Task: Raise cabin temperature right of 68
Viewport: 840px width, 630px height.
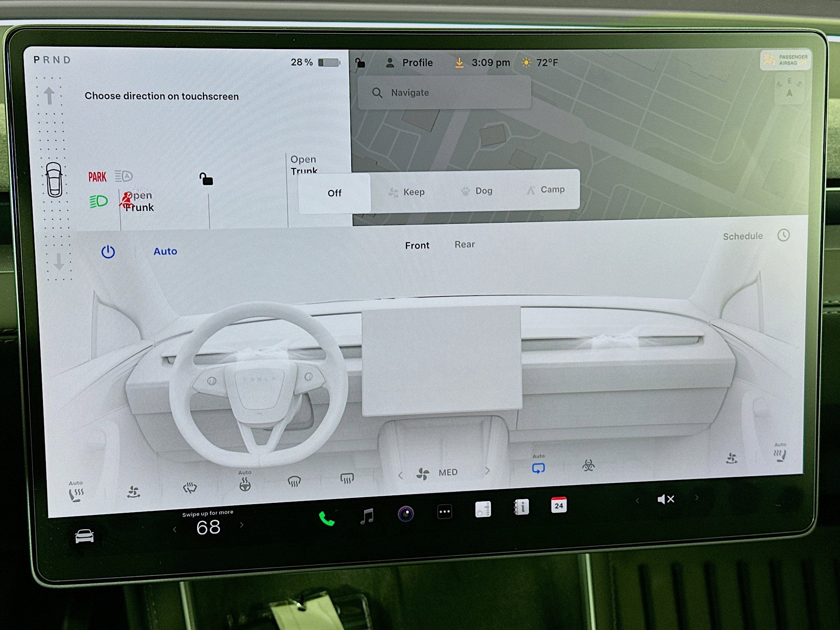Action: 242,525
